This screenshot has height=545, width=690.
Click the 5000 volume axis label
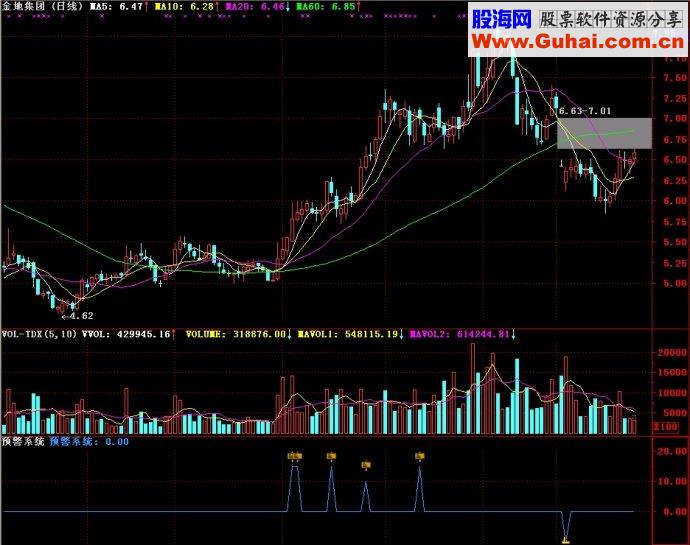click(675, 413)
